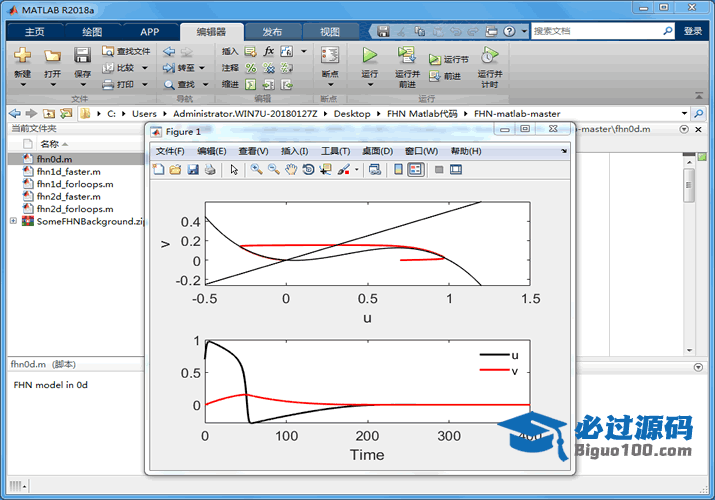This screenshot has width=715, height=500.
Task: Toggle the Brush data tool
Action: [344, 170]
